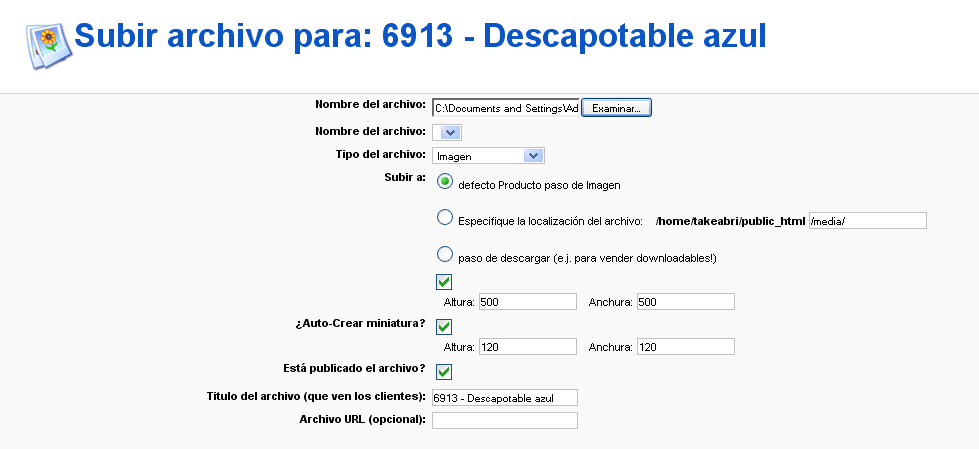Toggle the Está publicado el archivo? checkbox
Image resolution: width=979 pixels, height=449 pixels.
pos(445,372)
